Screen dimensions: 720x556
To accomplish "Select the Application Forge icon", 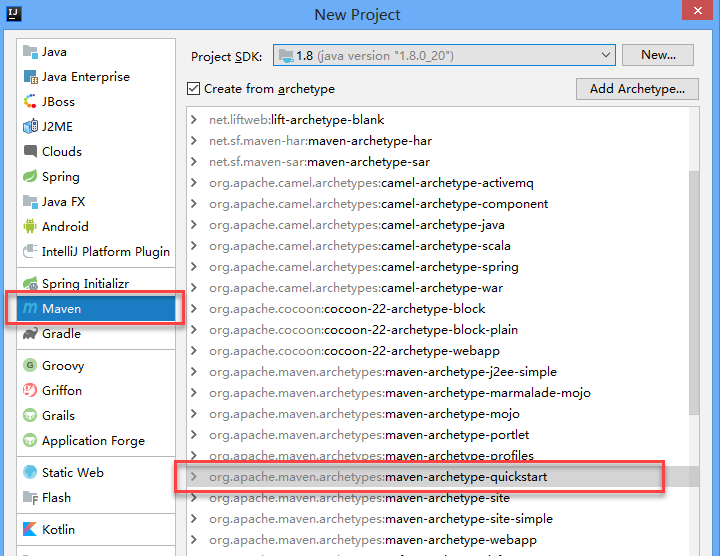I will click(30, 441).
